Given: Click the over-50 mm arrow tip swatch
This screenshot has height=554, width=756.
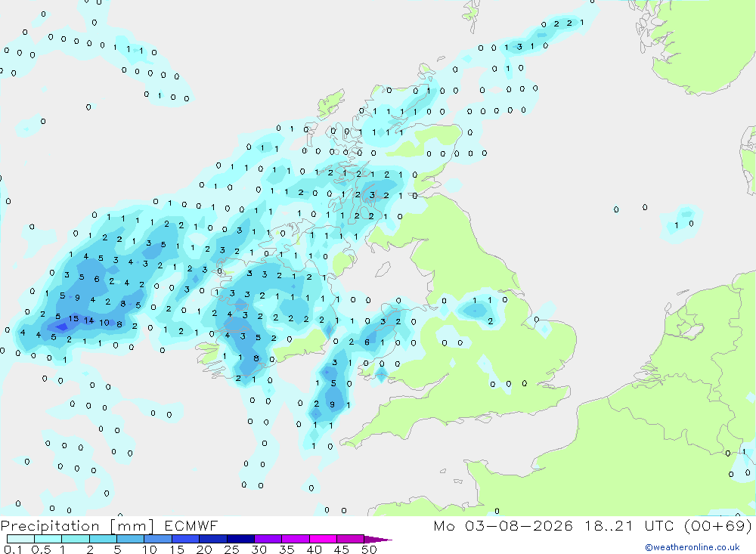Looking at the screenshot, I should pos(377,539).
